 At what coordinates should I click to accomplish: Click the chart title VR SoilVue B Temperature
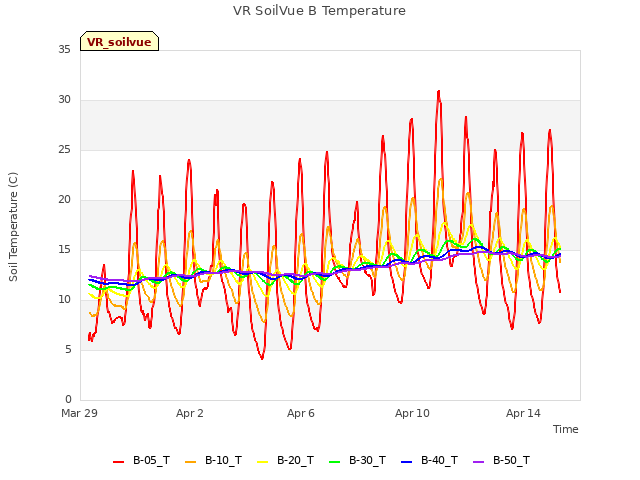pos(319,11)
